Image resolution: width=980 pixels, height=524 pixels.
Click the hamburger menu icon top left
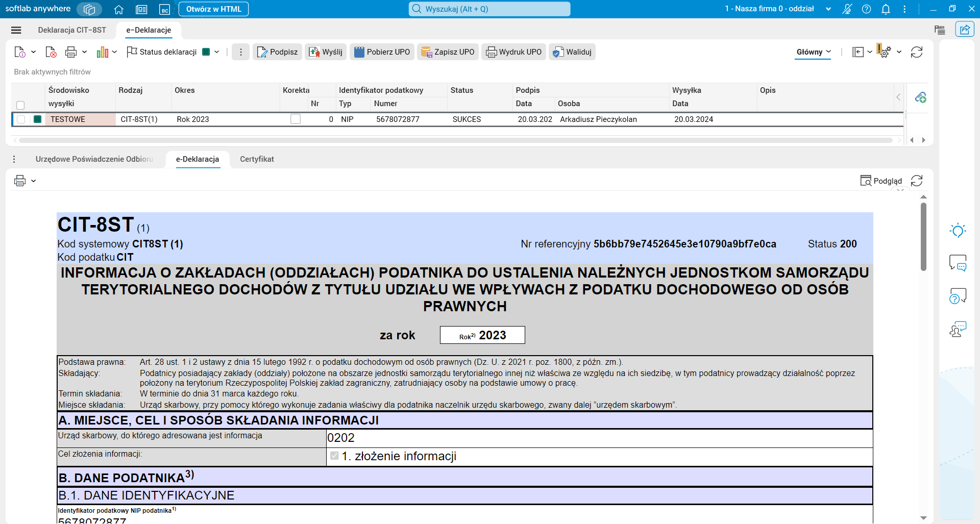click(x=16, y=30)
